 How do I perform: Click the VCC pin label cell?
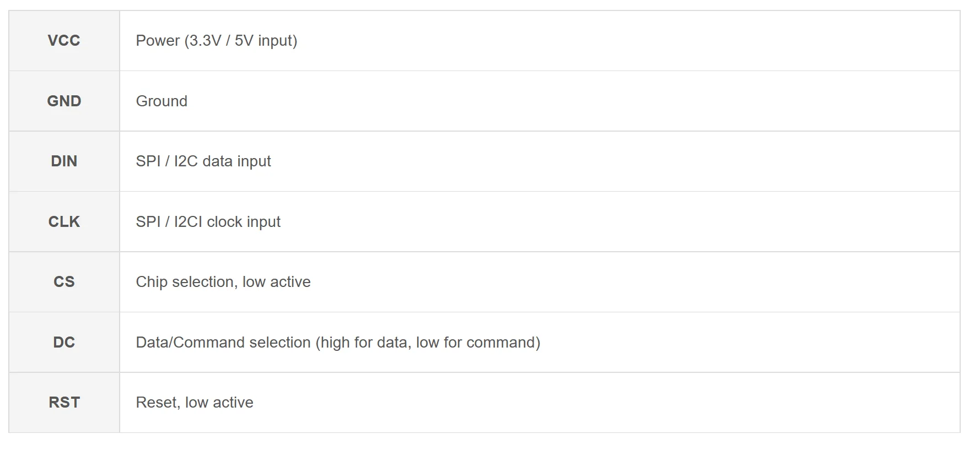(x=64, y=41)
